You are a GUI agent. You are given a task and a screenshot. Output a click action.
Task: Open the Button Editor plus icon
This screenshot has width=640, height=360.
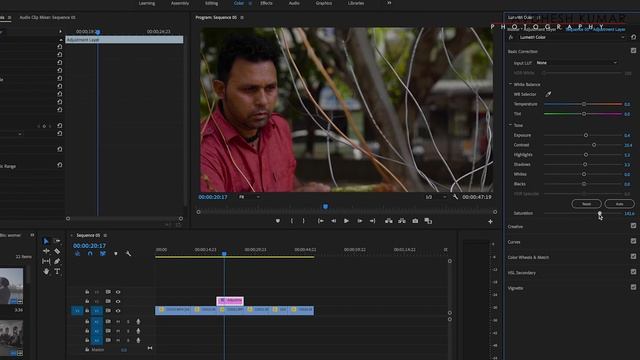coord(490,222)
